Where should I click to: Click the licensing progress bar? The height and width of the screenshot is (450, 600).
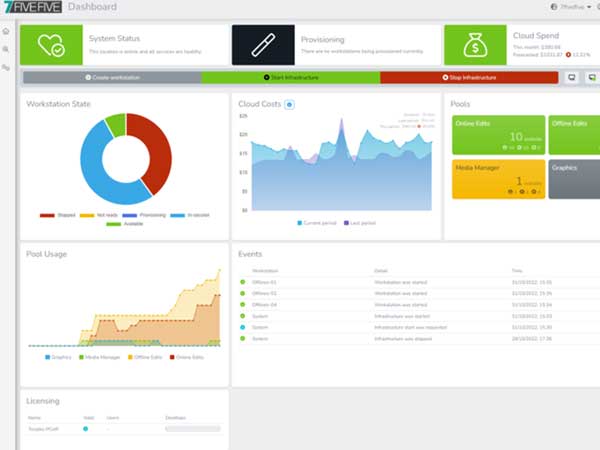click(x=193, y=429)
